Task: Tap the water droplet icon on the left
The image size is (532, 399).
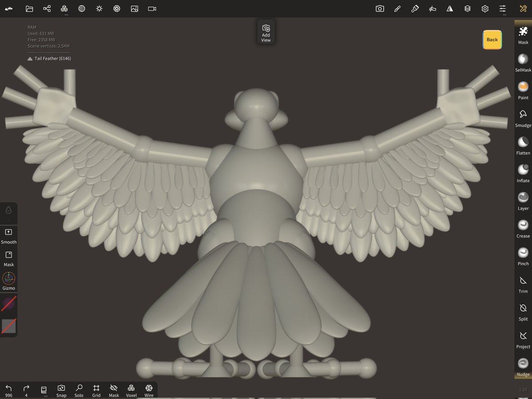Action: [8, 210]
